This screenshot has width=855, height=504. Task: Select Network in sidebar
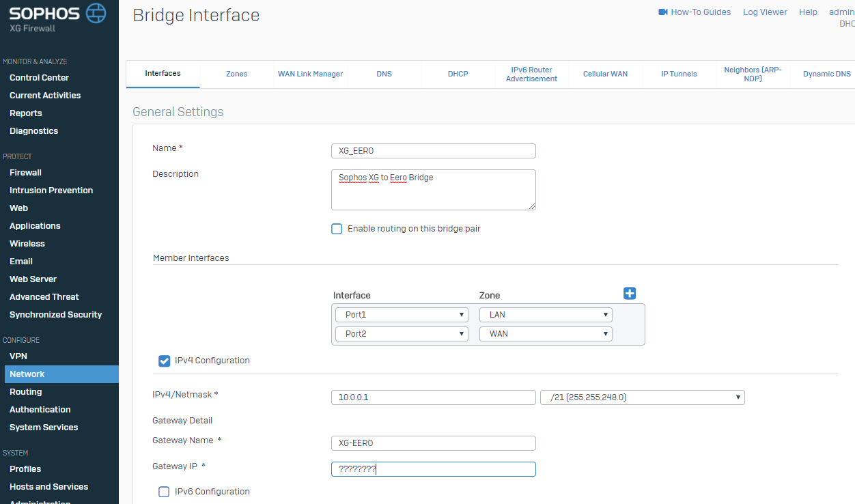point(61,374)
